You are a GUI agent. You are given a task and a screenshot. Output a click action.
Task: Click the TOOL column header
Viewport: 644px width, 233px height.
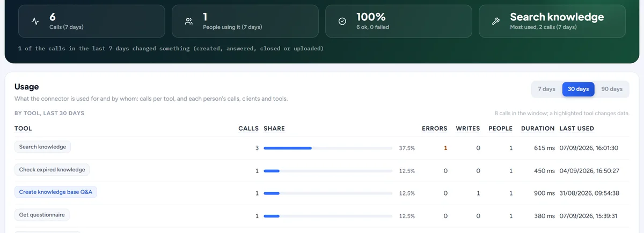click(x=23, y=129)
